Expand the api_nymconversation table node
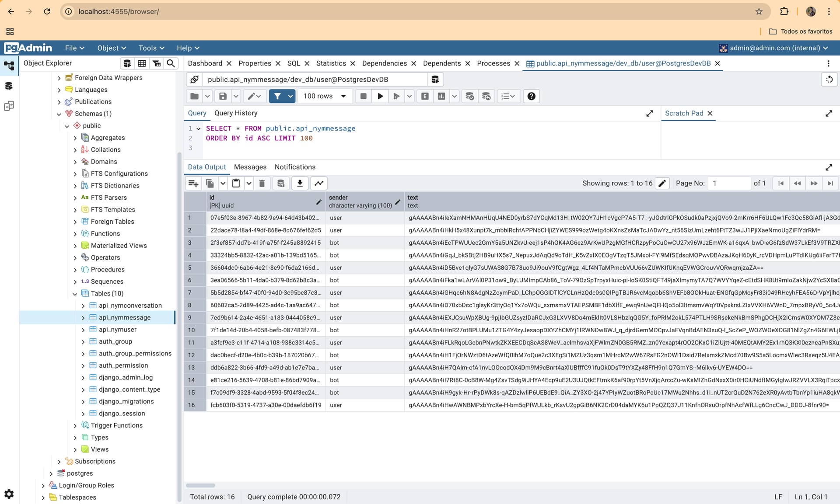The image size is (840, 504). [83, 306]
